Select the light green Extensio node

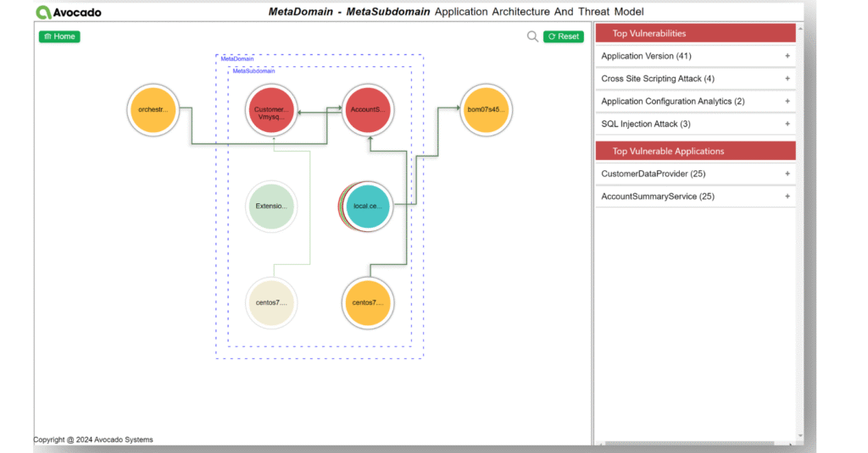point(271,206)
